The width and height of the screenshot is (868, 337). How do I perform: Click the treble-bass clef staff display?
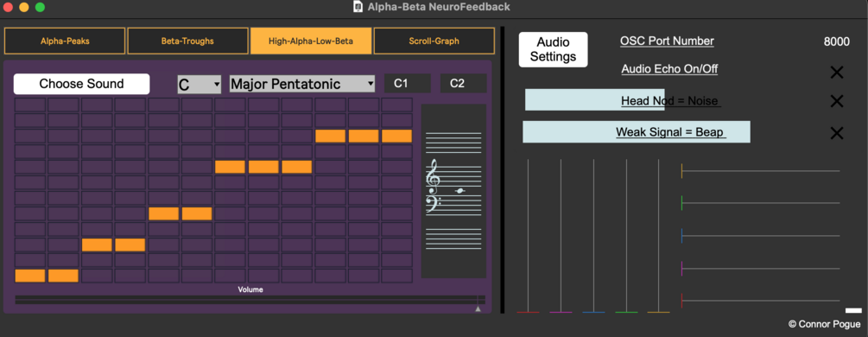(x=454, y=191)
